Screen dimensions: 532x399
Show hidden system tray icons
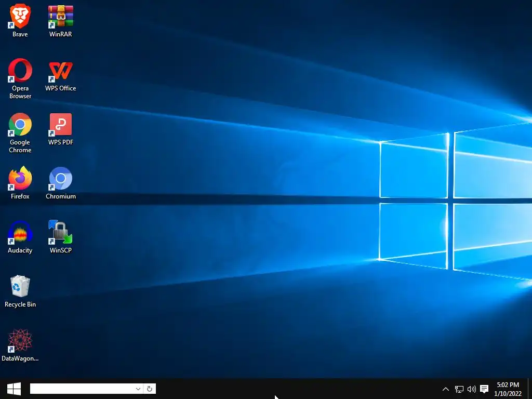click(x=446, y=389)
